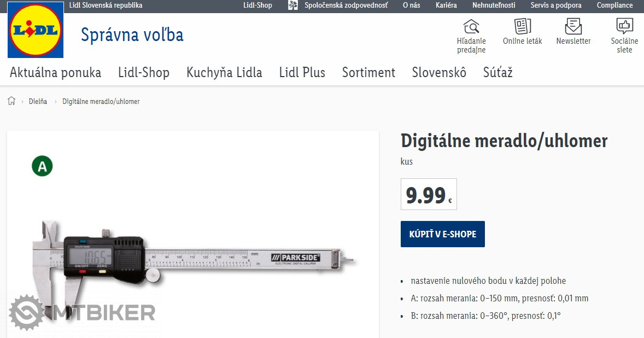Click the Spoločenská zodpovednosť icon
The image size is (644, 338).
point(294,5)
